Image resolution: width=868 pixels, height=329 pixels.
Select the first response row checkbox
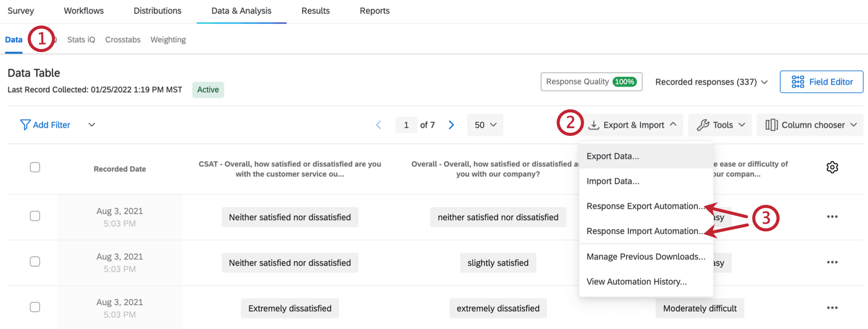[35, 216]
